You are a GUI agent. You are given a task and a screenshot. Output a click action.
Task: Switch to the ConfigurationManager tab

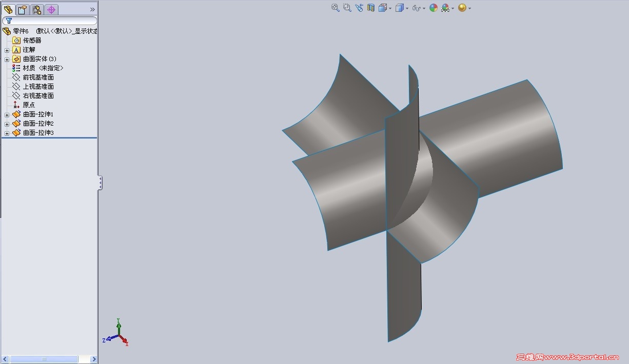pyautogui.click(x=37, y=9)
